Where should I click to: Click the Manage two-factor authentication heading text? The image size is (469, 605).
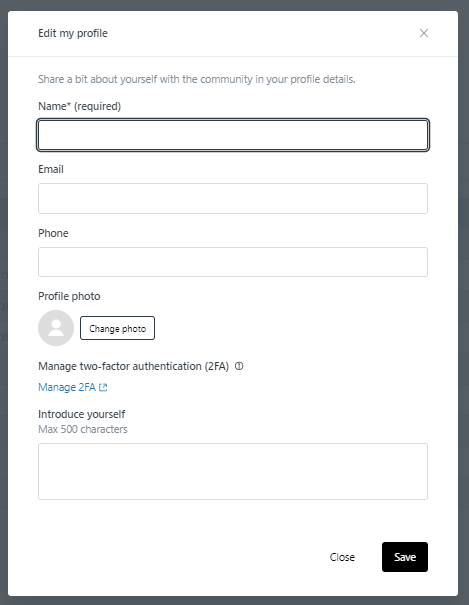pos(133,366)
